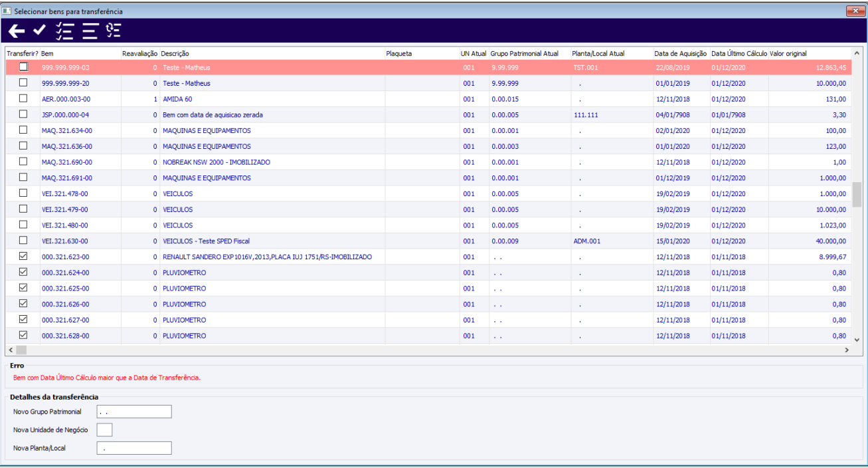
Task: Click the vertical scrollbar thumb
Action: point(857,195)
